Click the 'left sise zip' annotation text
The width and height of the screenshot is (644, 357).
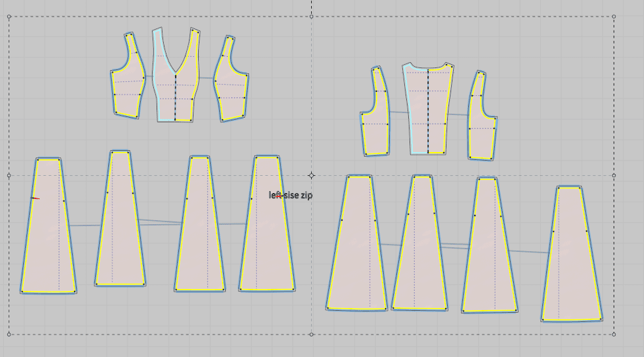(291, 196)
